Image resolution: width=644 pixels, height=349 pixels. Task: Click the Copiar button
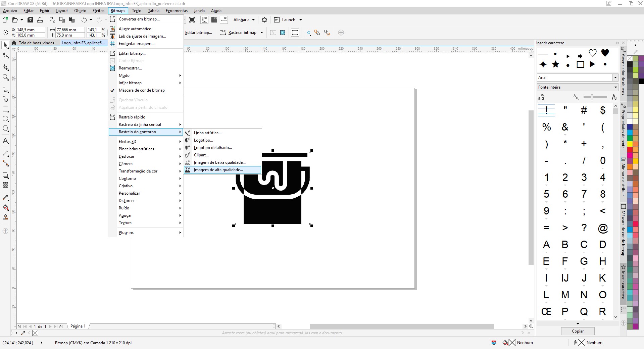tap(578, 331)
